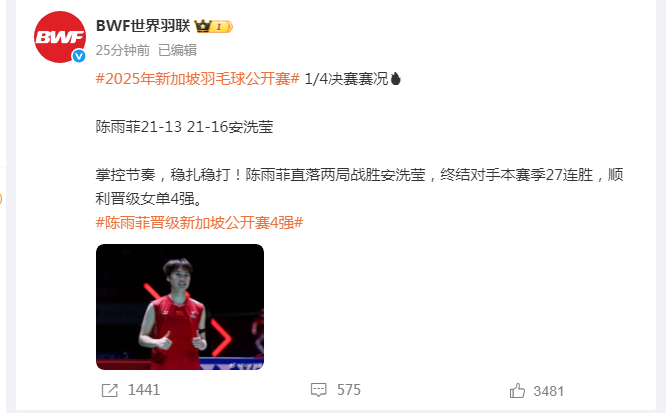This screenshot has width=666, height=413.
Task: Open the BWF世界羽联 profile name
Action: click(x=143, y=26)
